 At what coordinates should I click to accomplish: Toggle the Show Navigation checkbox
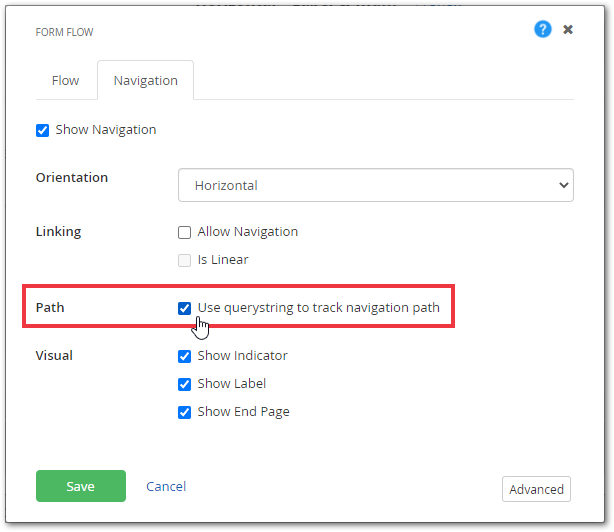(42, 130)
